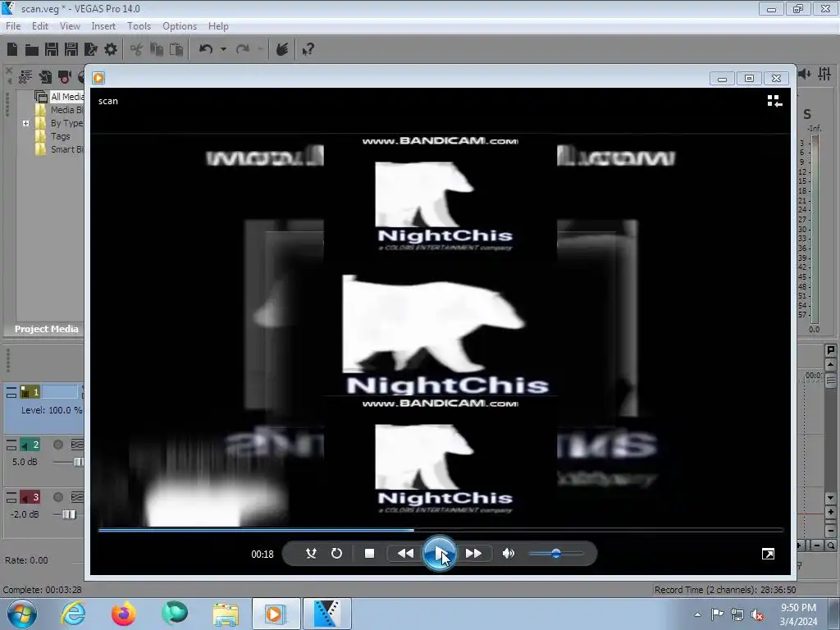Click the timeline zoom-in plus button

click(x=830, y=513)
